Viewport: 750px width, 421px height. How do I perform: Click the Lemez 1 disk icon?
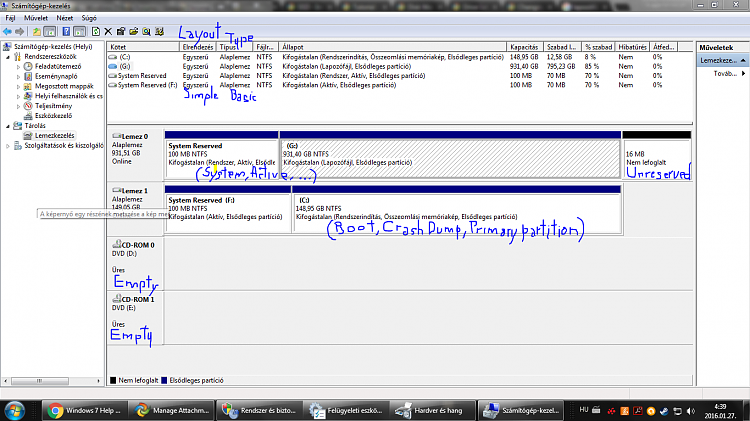pyautogui.click(x=116, y=190)
